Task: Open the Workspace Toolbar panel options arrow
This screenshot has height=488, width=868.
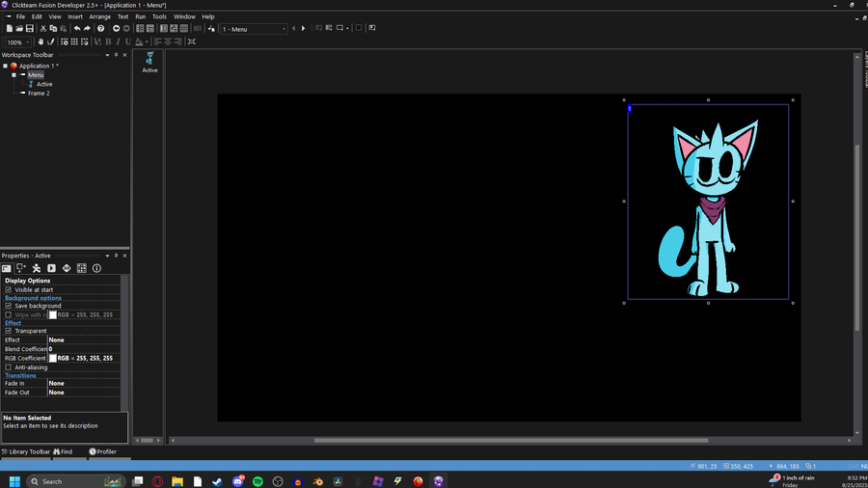Action: [x=107, y=55]
